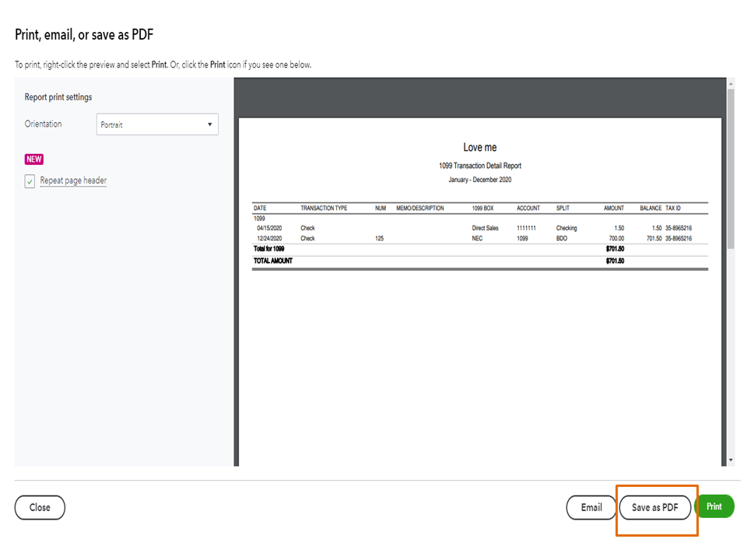Click the ACCOUNT column header
This screenshot has height=560, width=747.
click(x=528, y=208)
